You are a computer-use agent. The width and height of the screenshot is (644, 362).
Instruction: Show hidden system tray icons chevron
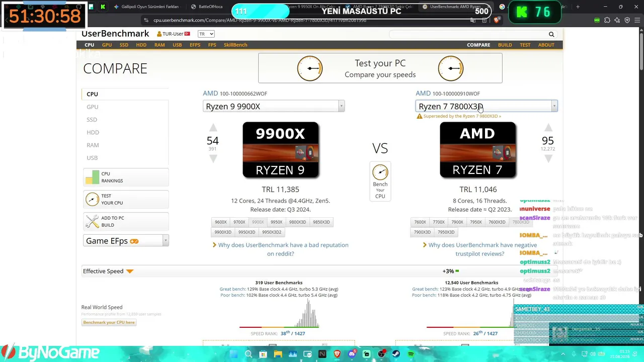click(x=562, y=354)
